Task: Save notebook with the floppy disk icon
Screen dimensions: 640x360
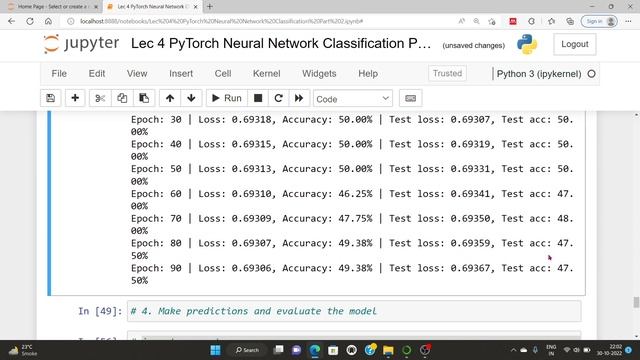Action: 51,98
